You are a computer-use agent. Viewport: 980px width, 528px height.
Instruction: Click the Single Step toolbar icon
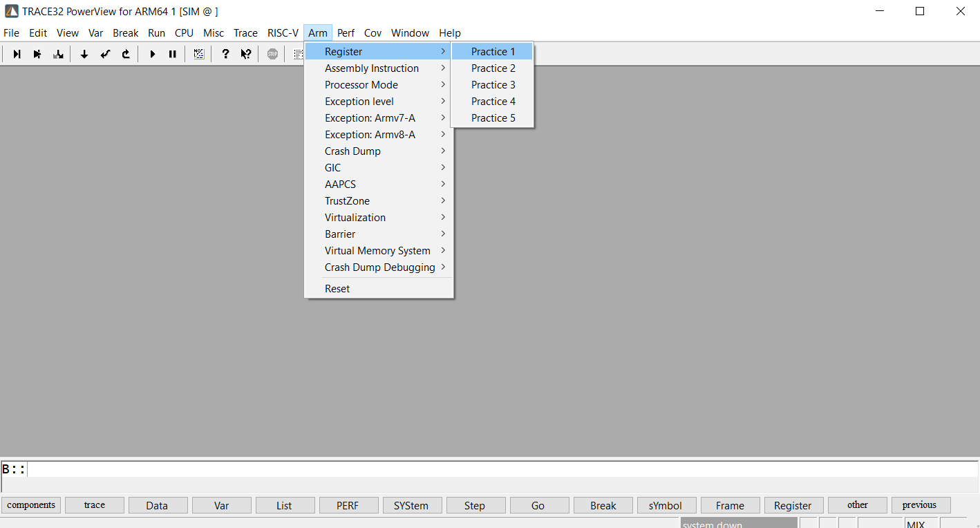[x=17, y=54]
